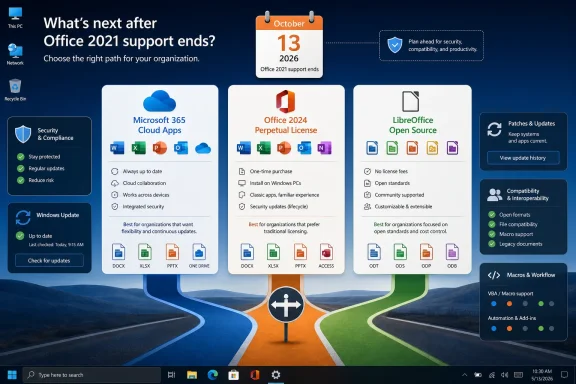The image size is (576, 384).
Task: Open the Windows Start menu button
Action: (12, 375)
